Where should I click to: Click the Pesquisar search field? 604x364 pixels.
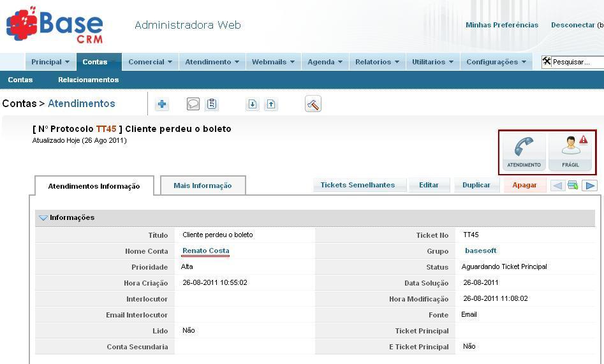[x=577, y=62]
